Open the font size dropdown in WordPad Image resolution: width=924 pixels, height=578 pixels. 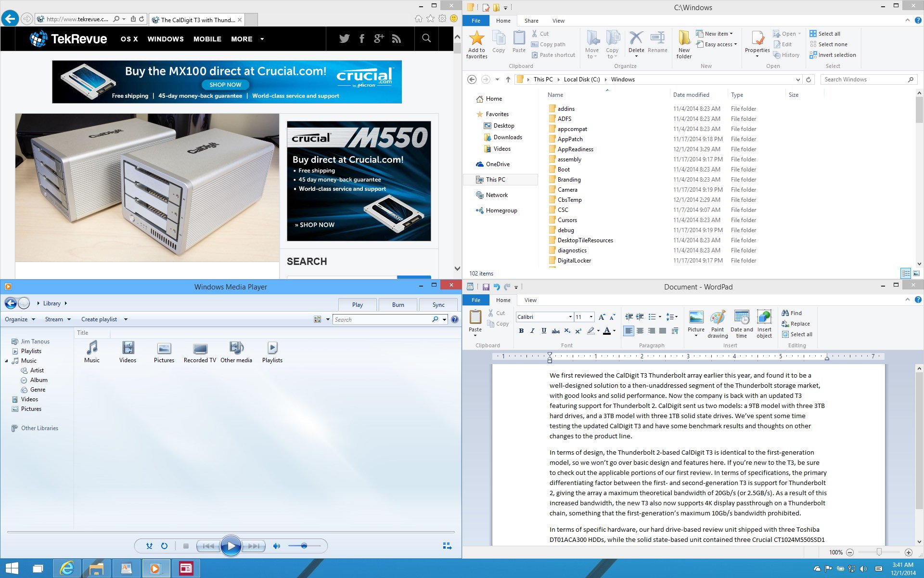(591, 317)
